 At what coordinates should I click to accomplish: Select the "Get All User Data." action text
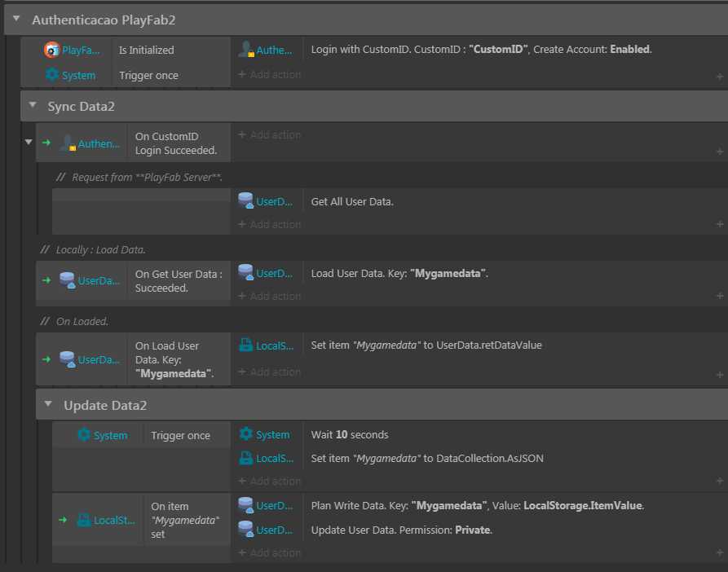(x=352, y=202)
